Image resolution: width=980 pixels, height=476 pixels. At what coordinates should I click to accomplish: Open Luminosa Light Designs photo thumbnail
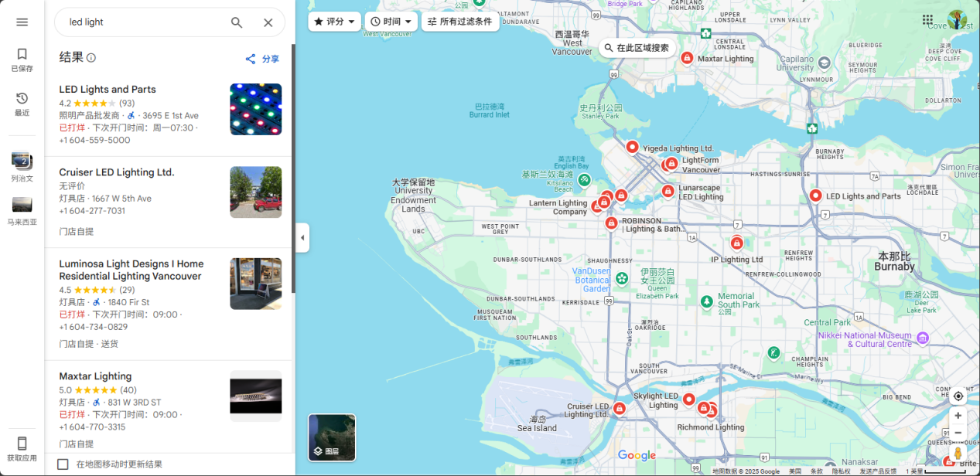pyautogui.click(x=256, y=284)
